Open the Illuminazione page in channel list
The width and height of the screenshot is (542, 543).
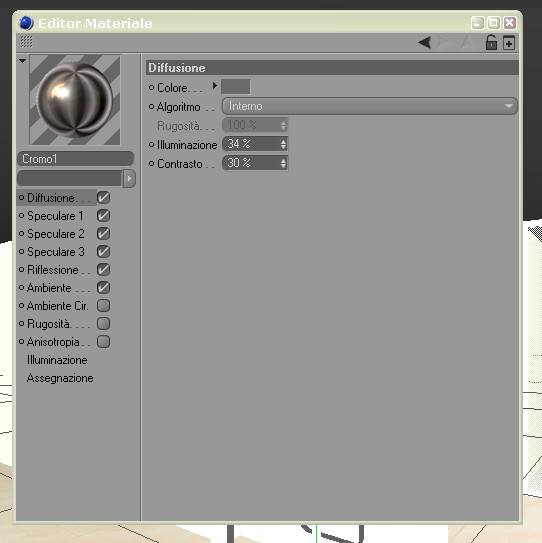57,360
